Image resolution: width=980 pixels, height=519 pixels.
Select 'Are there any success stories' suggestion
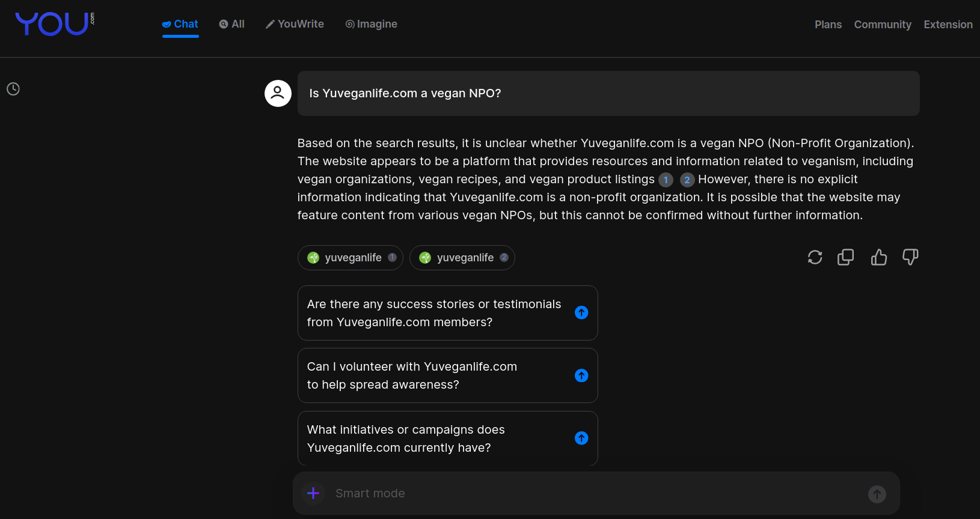click(x=448, y=313)
